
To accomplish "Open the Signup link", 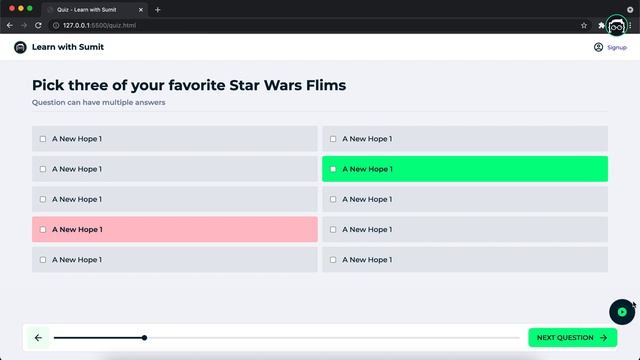I will (617, 47).
